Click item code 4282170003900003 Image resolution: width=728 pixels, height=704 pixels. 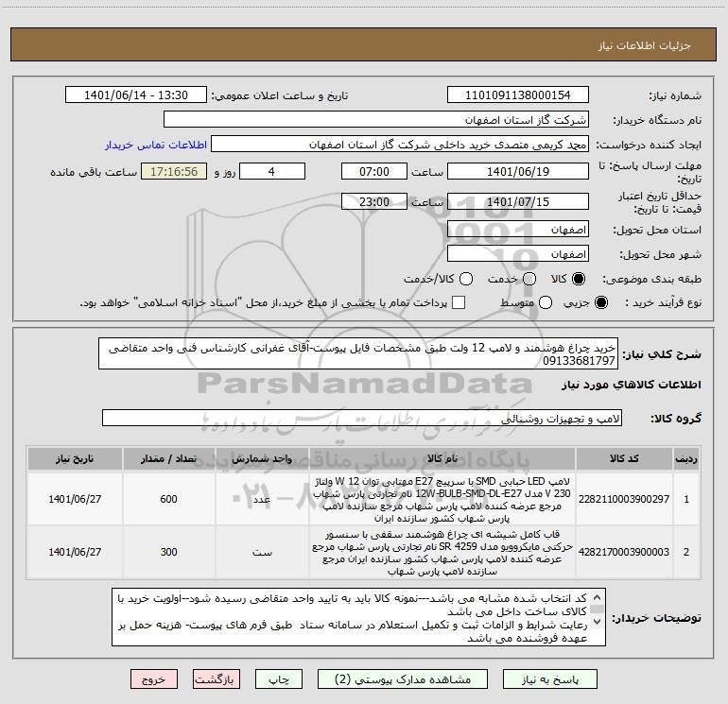[x=624, y=552]
